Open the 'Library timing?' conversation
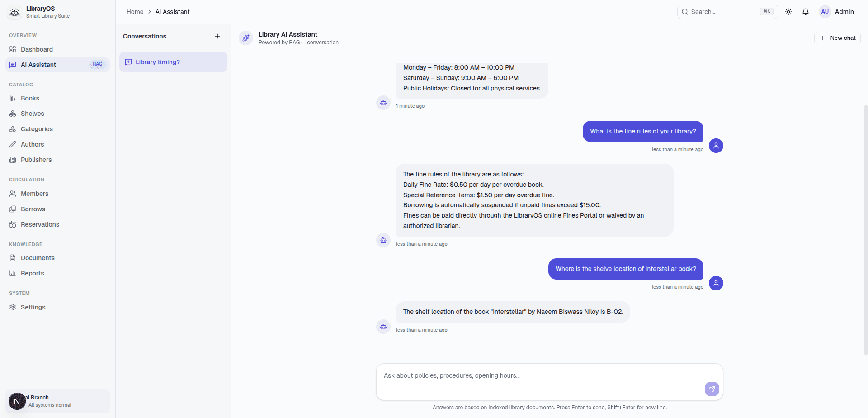This screenshot has height=418, width=868. pos(173,62)
